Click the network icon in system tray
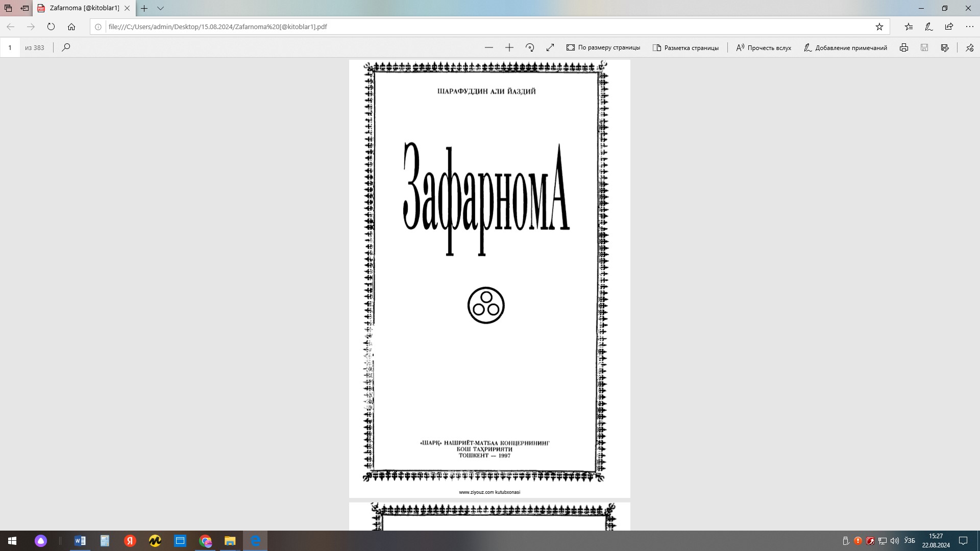The image size is (980, 551). 883,541
